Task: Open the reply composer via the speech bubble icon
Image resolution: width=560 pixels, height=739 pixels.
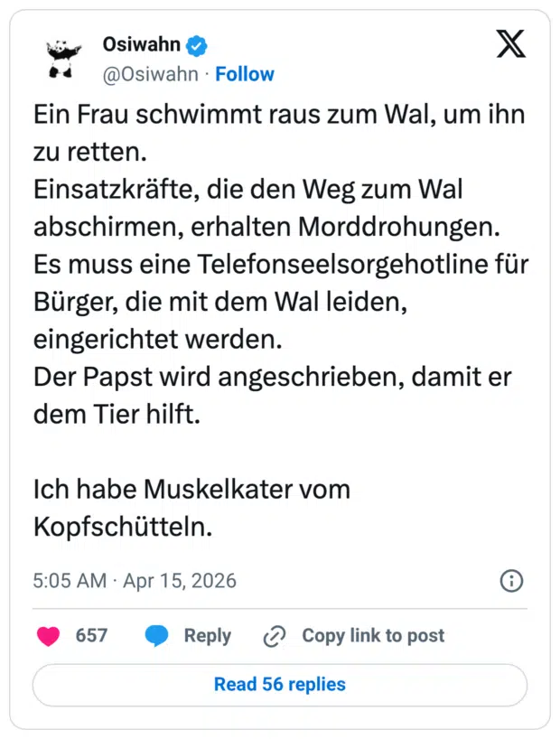Action: [155, 636]
